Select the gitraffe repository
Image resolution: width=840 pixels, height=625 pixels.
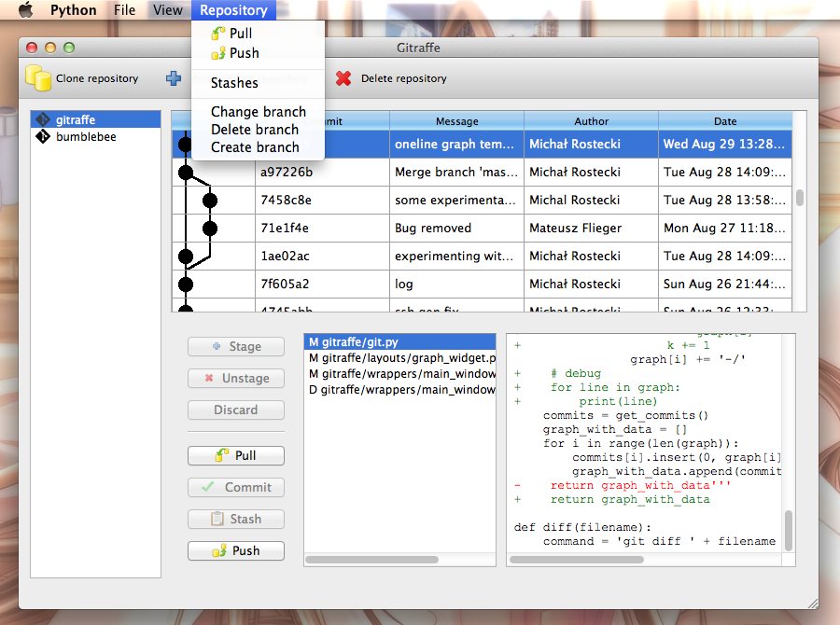click(96, 120)
